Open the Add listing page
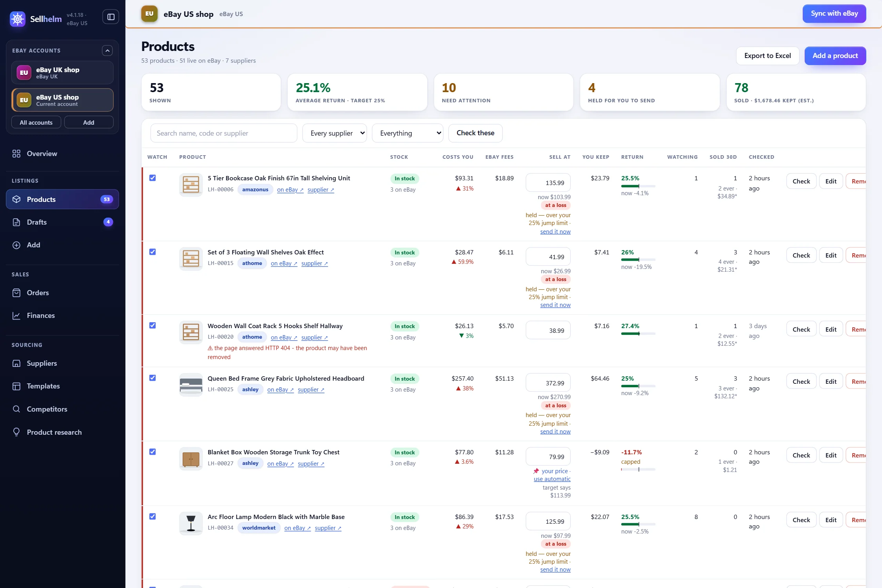Viewport: 882px width, 588px height. pos(62,245)
